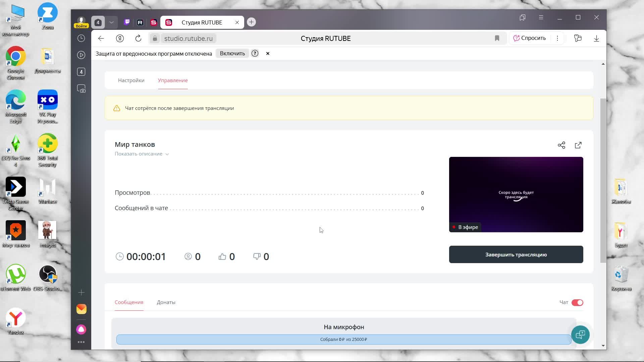Open address bar three-dot options

click(557, 39)
